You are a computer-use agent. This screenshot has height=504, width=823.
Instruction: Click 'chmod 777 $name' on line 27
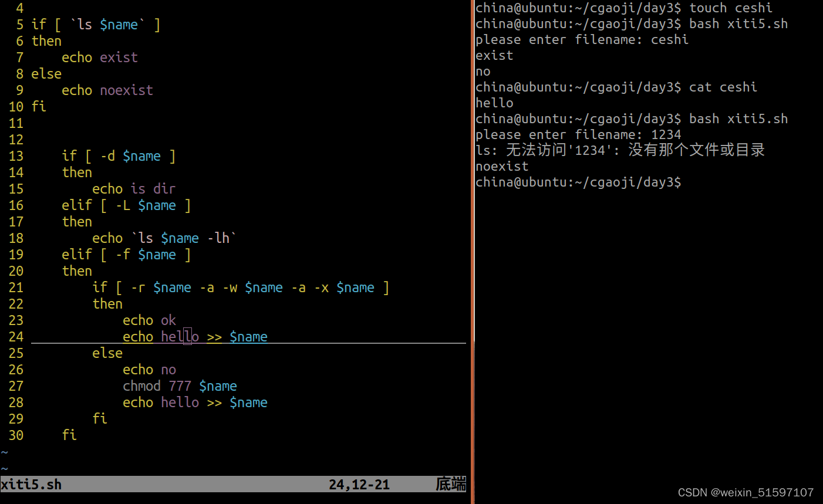click(180, 386)
